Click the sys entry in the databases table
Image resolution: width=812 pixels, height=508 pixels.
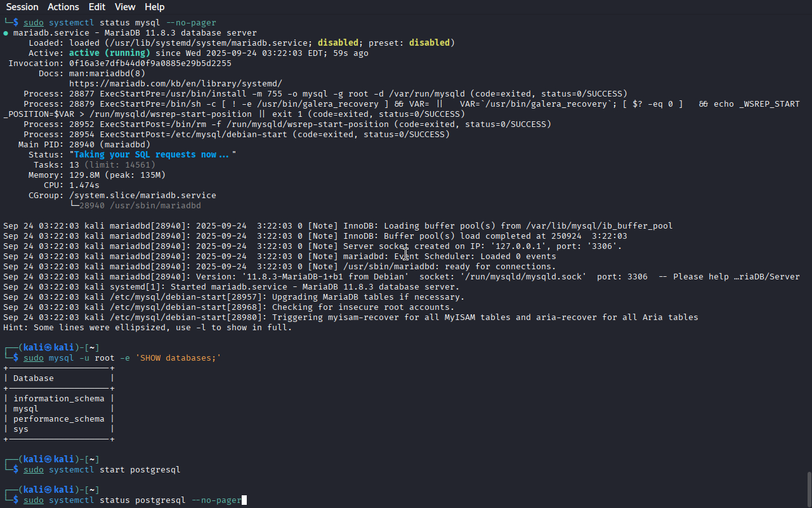21,429
